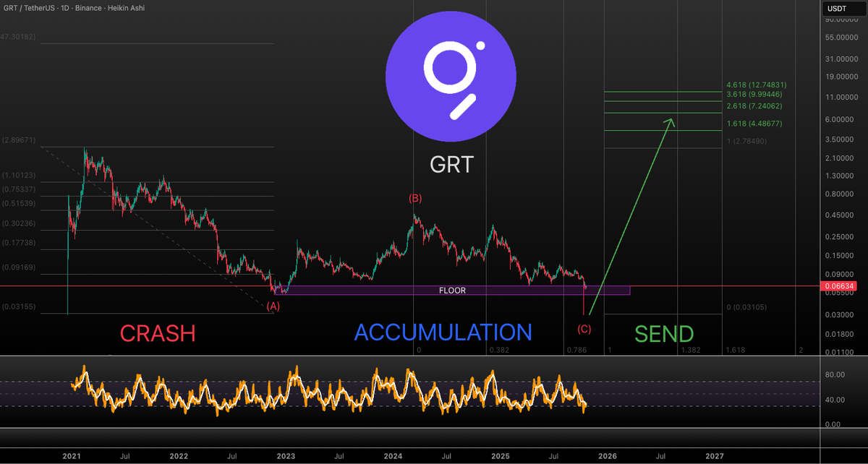
Task: Click 2025 on the time axis
Action: click(x=501, y=456)
